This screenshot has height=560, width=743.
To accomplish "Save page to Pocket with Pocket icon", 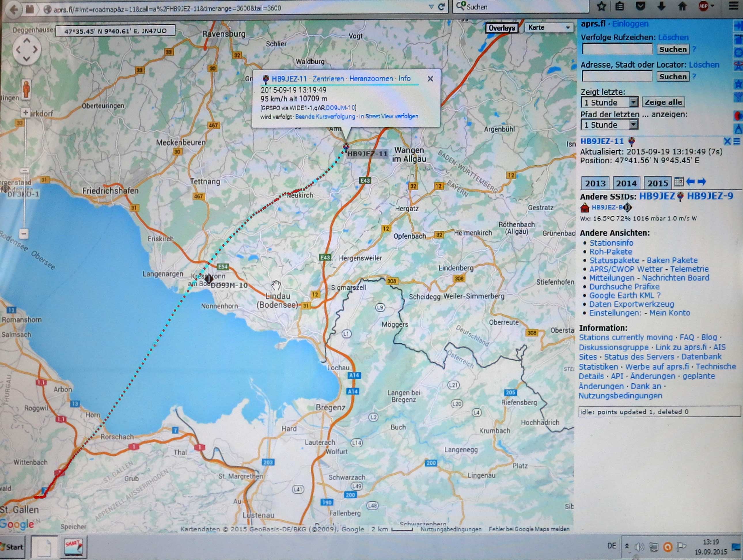I will 640,6.
